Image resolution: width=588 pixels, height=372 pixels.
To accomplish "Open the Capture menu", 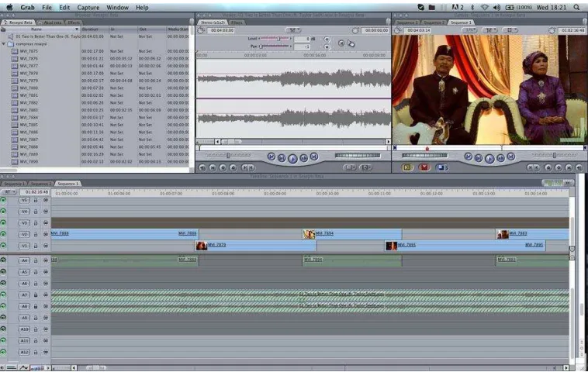I will 88,7.
